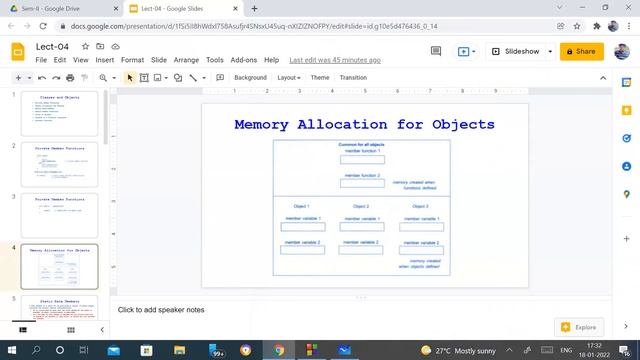Open the zoom level dropdown arrow
640x360 pixels.
click(114, 78)
